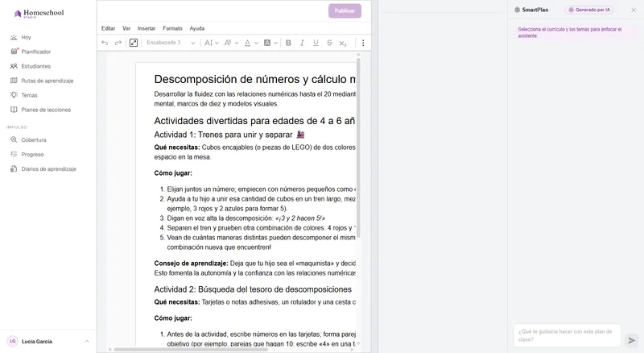644x353 pixels.
Task: Open text color picker dropdown arrow
Action: tap(256, 43)
